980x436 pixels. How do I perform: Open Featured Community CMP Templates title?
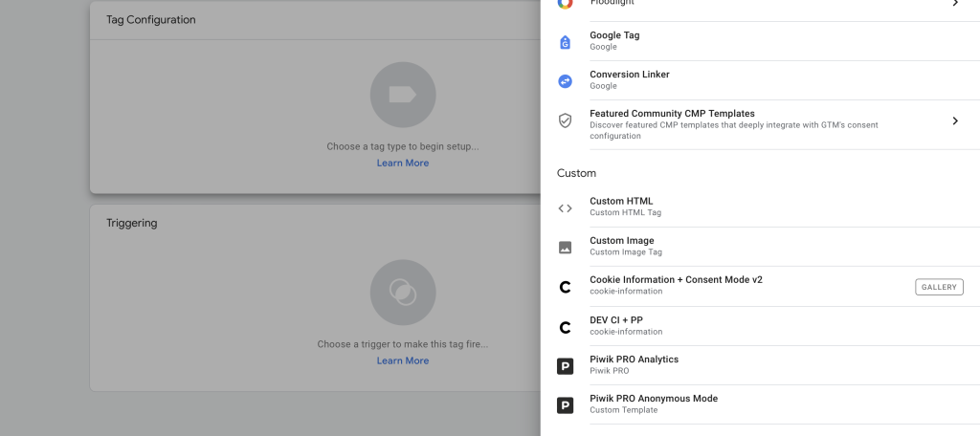(x=672, y=114)
